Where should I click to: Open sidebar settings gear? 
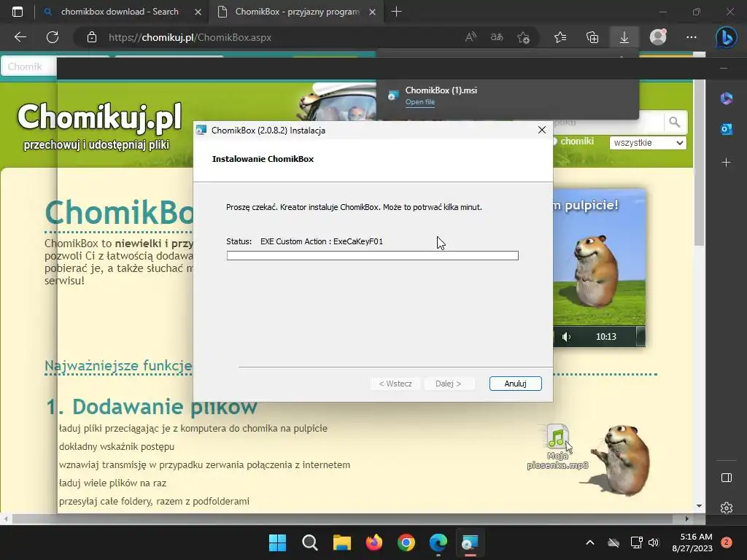pos(726,507)
